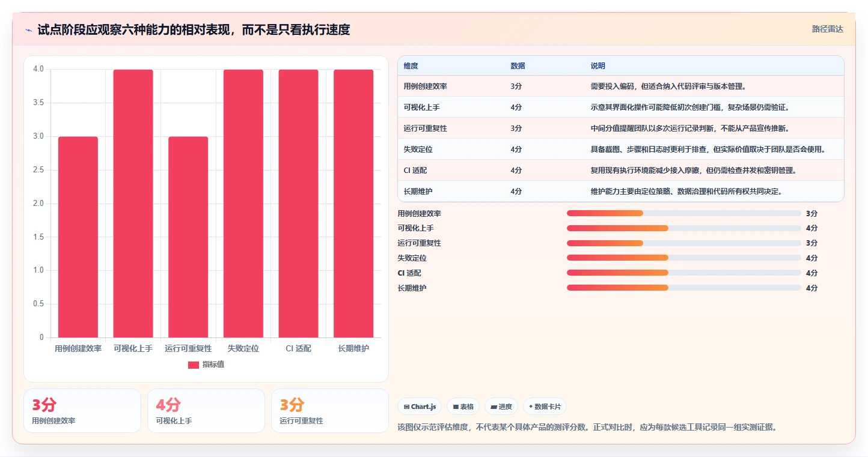This screenshot has height=457, width=868.
Task: Click the 用例创建效率 bar in the chart
Action: [78, 237]
